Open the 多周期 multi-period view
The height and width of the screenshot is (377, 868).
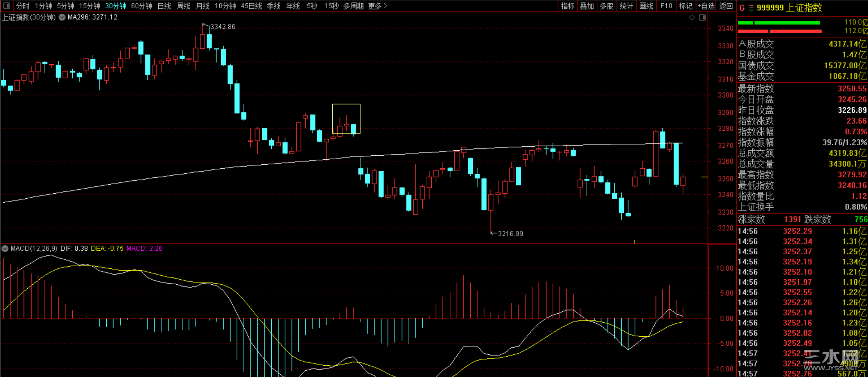tap(354, 6)
